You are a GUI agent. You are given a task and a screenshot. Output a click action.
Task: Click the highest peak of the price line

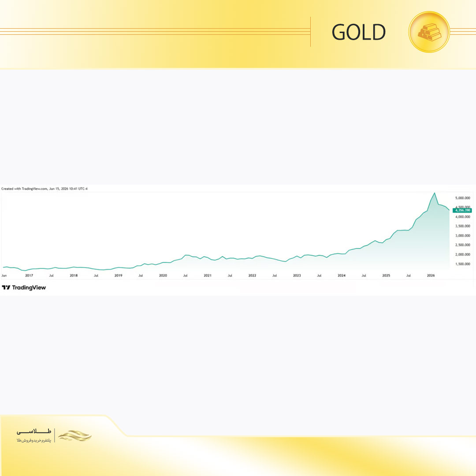(435, 193)
